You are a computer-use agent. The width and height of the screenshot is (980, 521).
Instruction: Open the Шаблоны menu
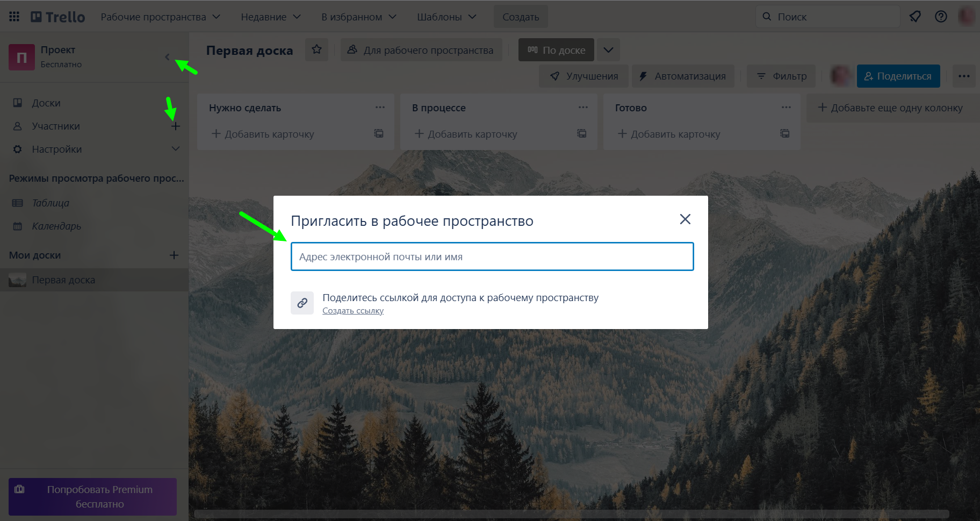pos(447,17)
